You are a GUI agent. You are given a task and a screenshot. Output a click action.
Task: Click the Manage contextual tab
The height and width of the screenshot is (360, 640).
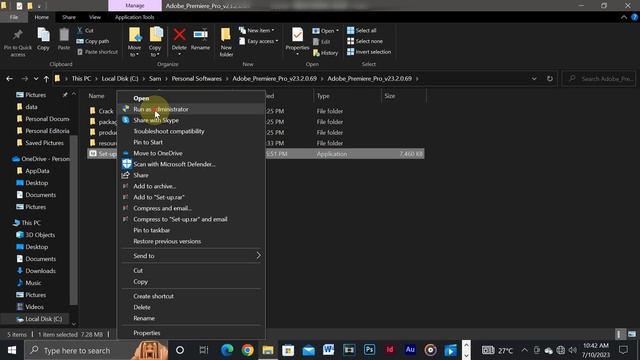pos(135,6)
